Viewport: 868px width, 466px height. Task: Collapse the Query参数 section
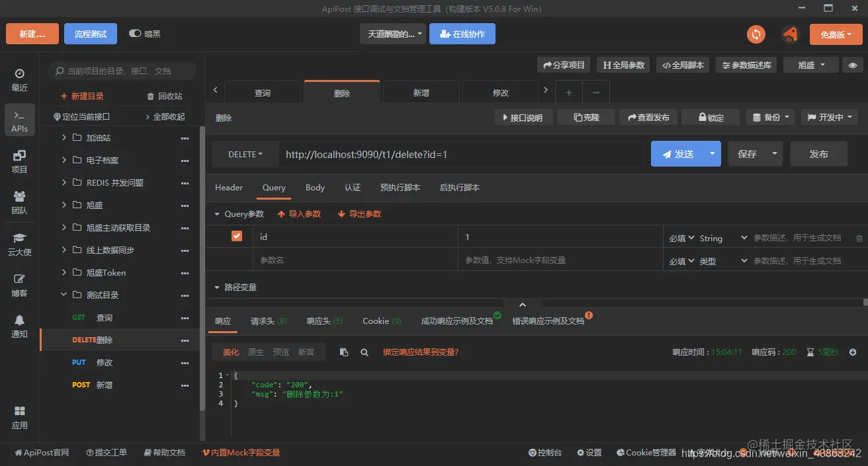click(216, 214)
